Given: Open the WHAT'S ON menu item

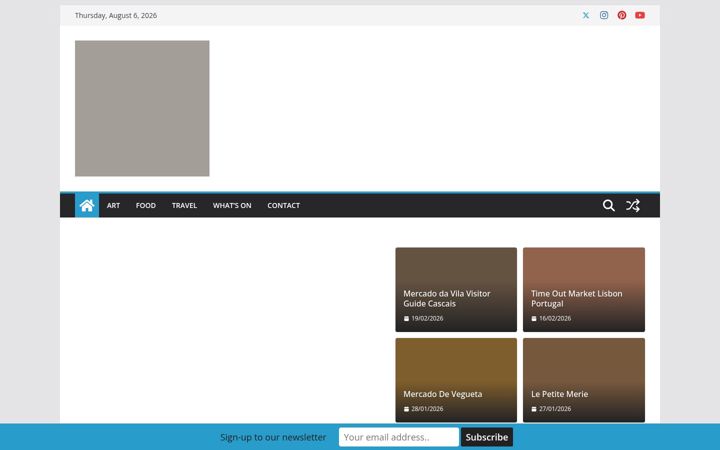Looking at the screenshot, I should point(232,205).
